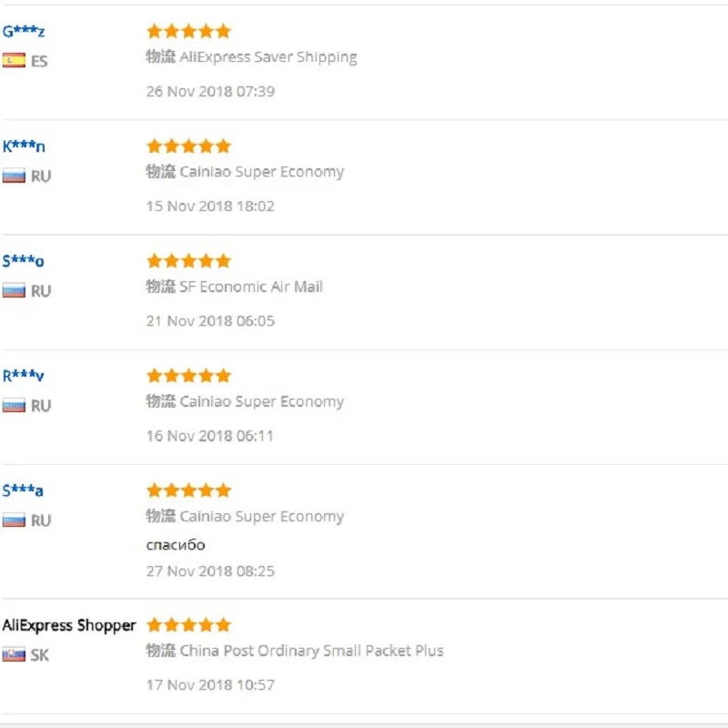Click the star rating on K***n's review
This screenshot has width=728, height=728.
point(189,147)
